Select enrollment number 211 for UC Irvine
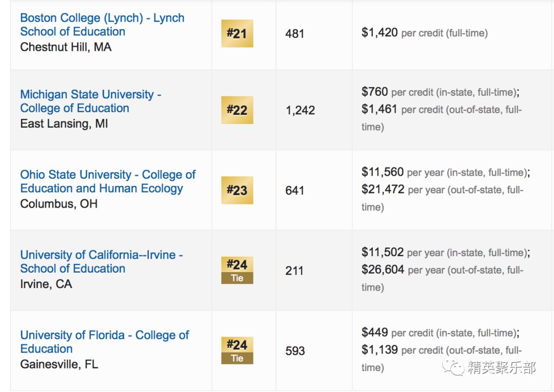The height and width of the screenshot is (392, 554). click(x=294, y=271)
